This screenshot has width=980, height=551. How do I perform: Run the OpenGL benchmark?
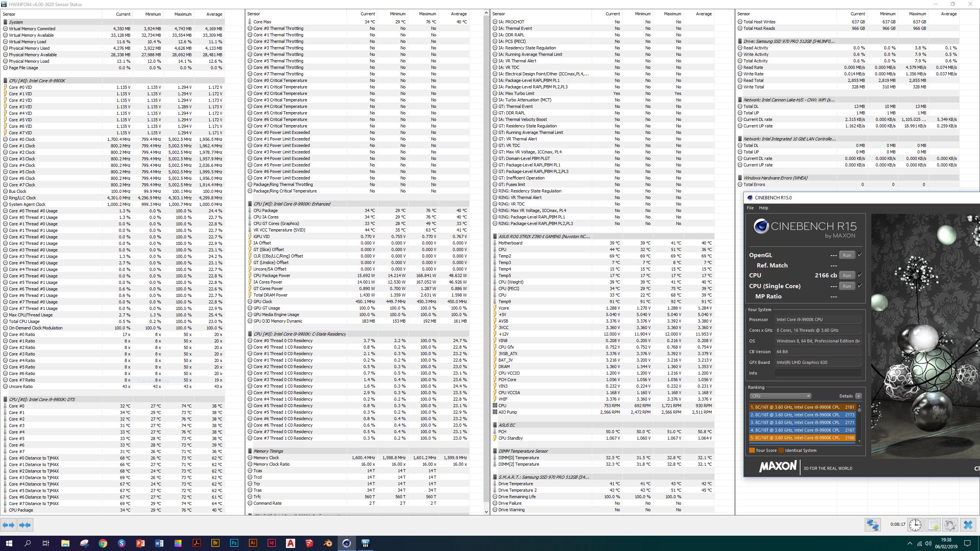click(x=846, y=255)
